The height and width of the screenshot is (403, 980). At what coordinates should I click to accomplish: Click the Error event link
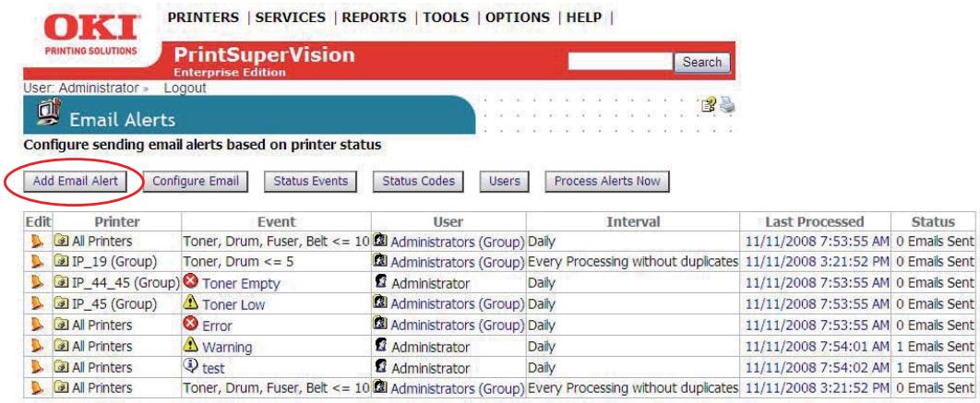(x=218, y=326)
